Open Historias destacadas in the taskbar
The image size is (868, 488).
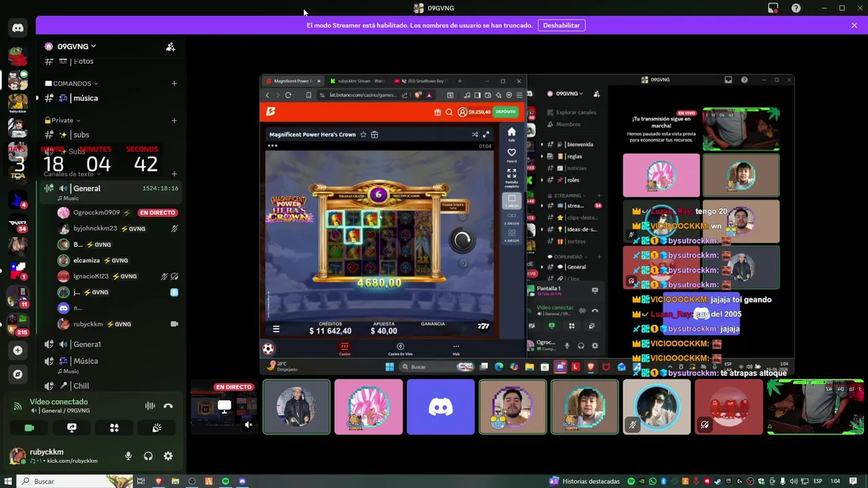[585, 481]
